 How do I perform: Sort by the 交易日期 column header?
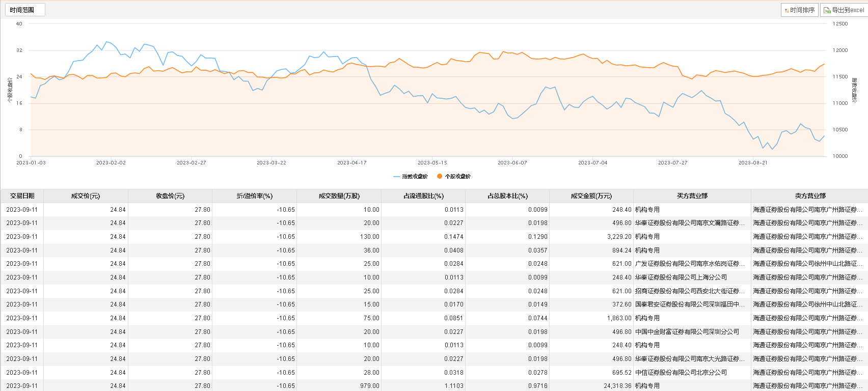click(x=22, y=196)
